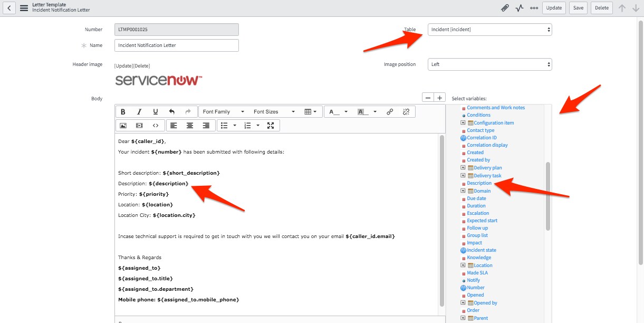This screenshot has height=323, width=644.
Task: Select the Number variable
Action: (x=476, y=288)
